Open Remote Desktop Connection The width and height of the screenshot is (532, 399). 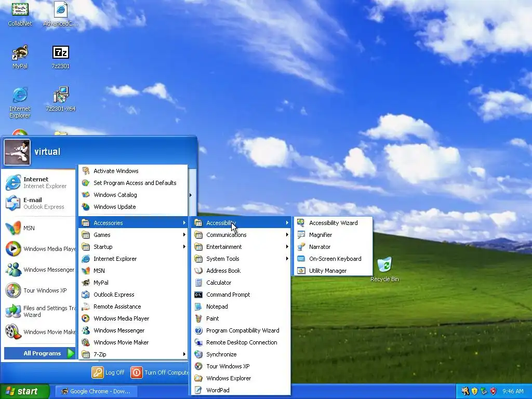(x=241, y=342)
